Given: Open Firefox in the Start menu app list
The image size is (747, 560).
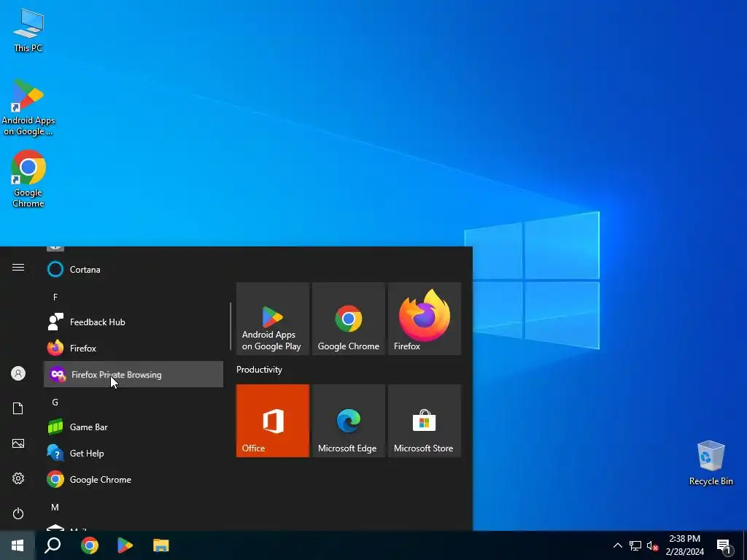Looking at the screenshot, I should click(133, 348).
